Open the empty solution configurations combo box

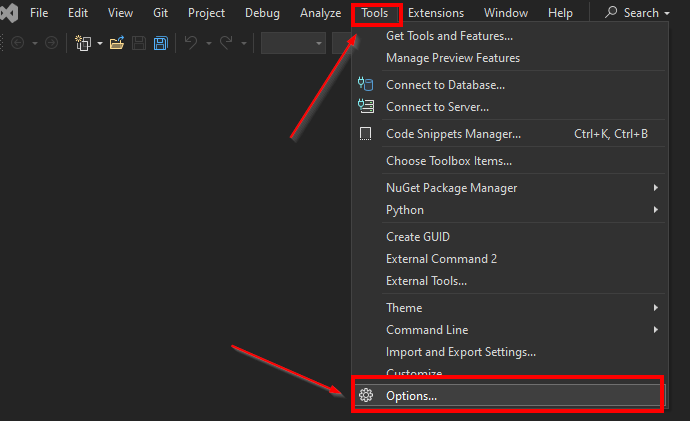[293, 43]
